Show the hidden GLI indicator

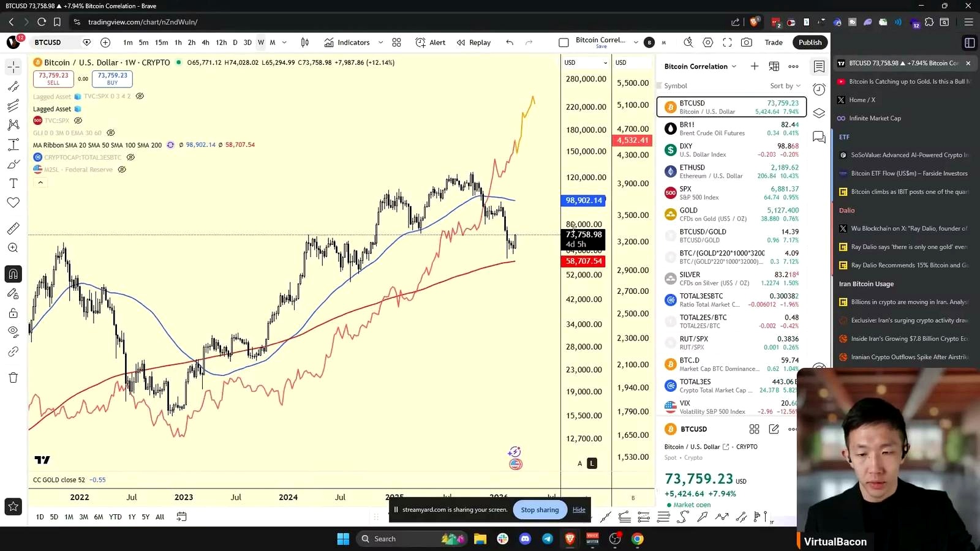111,132
